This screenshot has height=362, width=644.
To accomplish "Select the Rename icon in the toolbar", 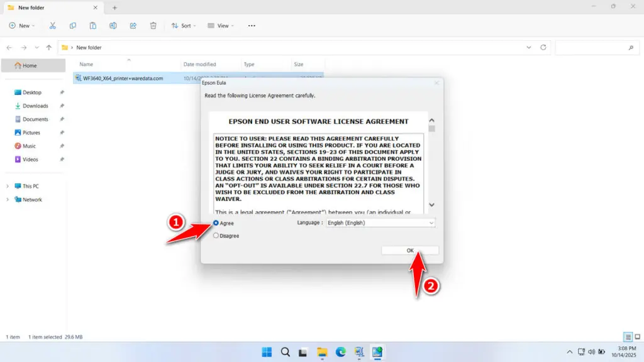I will click(x=113, y=26).
